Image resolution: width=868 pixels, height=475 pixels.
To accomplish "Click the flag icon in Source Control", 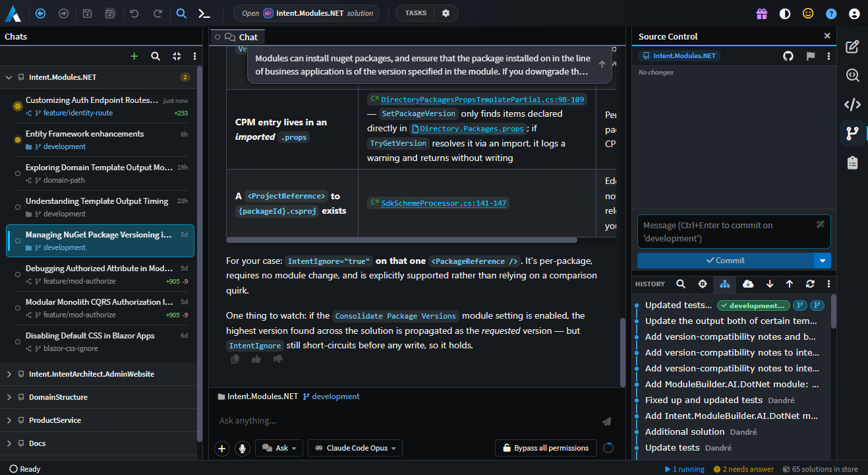I will click(x=811, y=56).
